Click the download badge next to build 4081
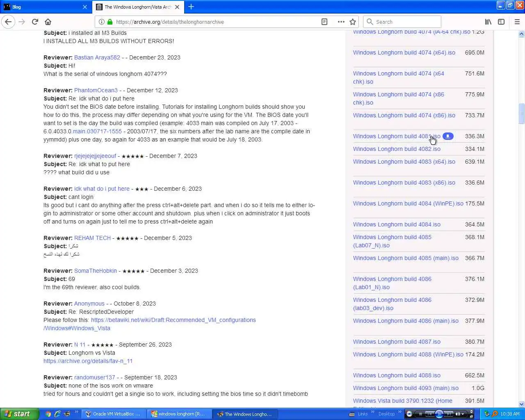 point(448,136)
